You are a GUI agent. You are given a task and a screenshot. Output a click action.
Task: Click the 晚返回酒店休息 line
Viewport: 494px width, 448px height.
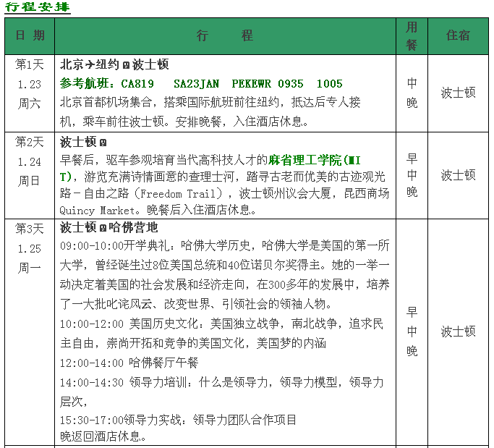pos(103,436)
